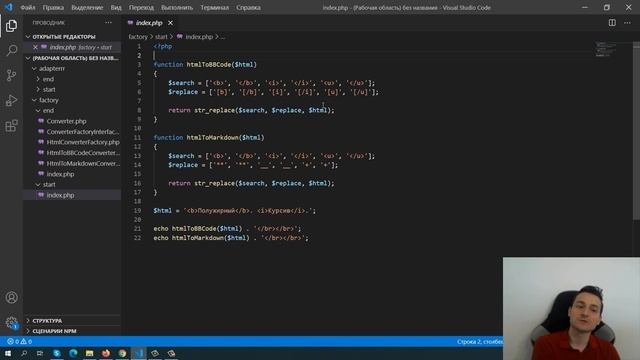The image size is (640, 360).
Task: Place cursor on htmlToBBCode function name
Action: point(209,64)
